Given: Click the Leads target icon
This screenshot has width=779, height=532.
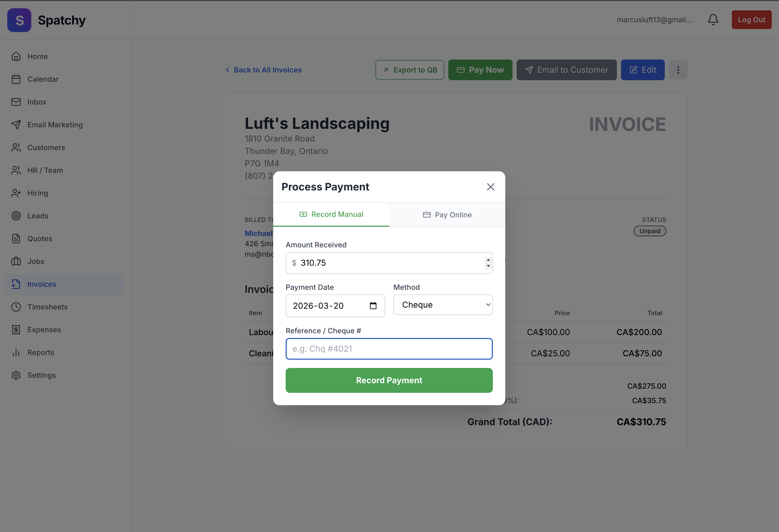Looking at the screenshot, I should tap(16, 216).
